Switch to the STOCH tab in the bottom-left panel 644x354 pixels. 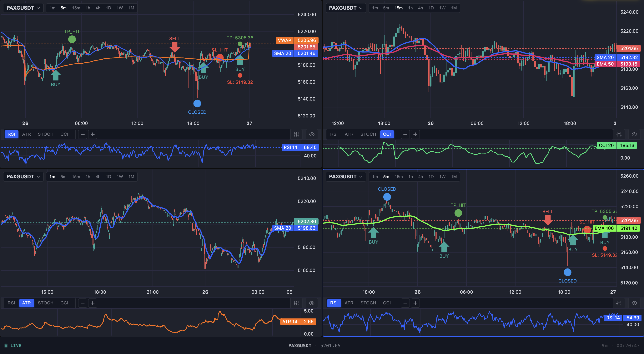coord(46,303)
